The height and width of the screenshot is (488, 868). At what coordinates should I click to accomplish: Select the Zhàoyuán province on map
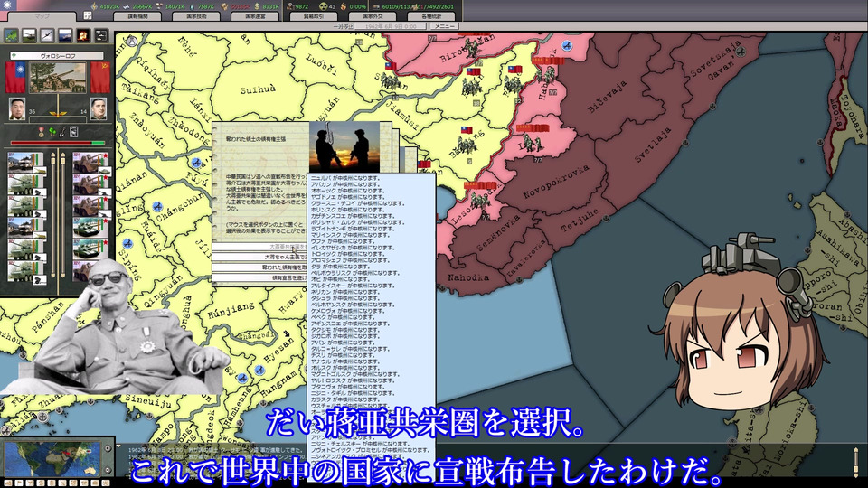click(x=146, y=132)
